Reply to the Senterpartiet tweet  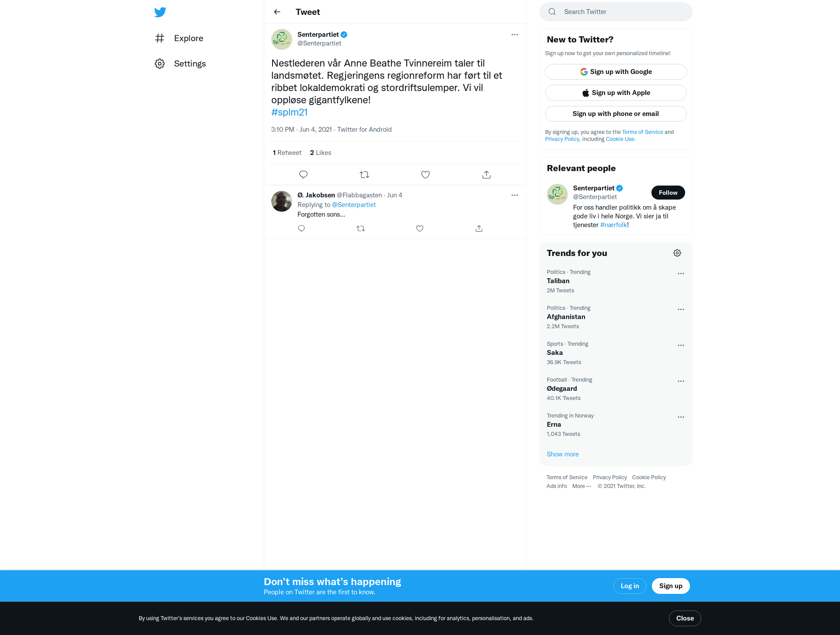pyautogui.click(x=303, y=175)
